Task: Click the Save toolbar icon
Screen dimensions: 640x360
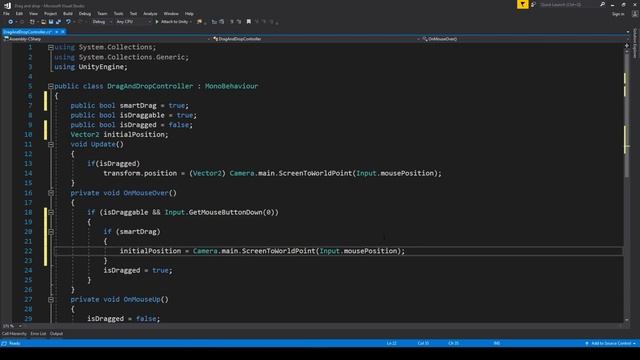Action: tap(51, 22)
